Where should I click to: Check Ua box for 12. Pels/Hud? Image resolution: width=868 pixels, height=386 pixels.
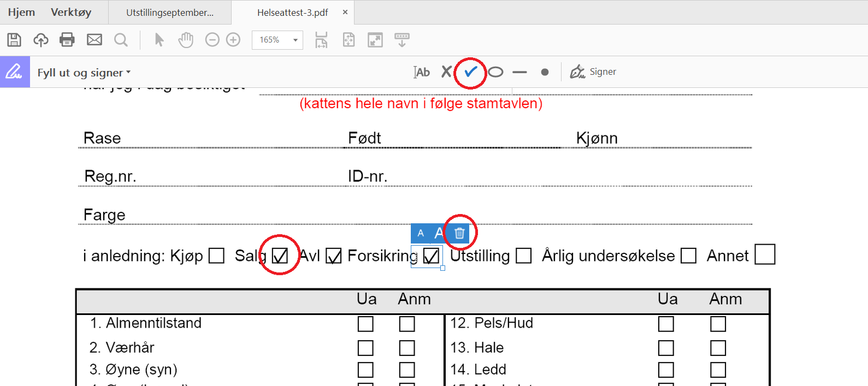point(666,324)
